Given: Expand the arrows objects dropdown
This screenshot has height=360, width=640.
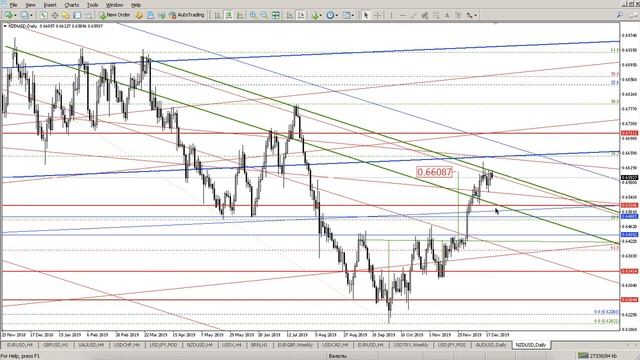Looking at the screenshot, I should tap(476, 15).
